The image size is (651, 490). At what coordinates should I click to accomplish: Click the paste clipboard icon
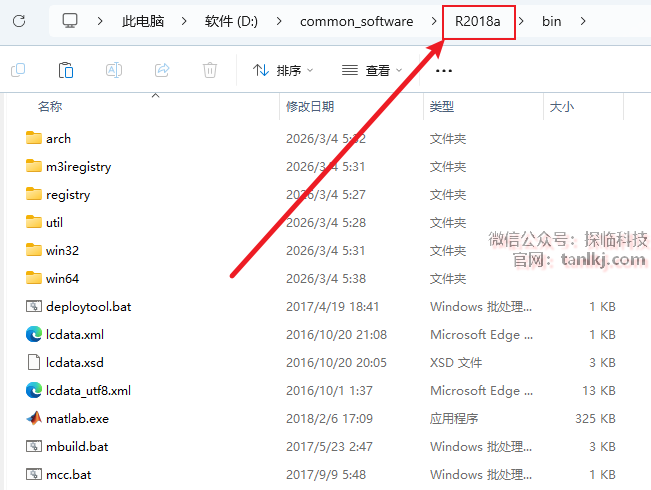66,70
